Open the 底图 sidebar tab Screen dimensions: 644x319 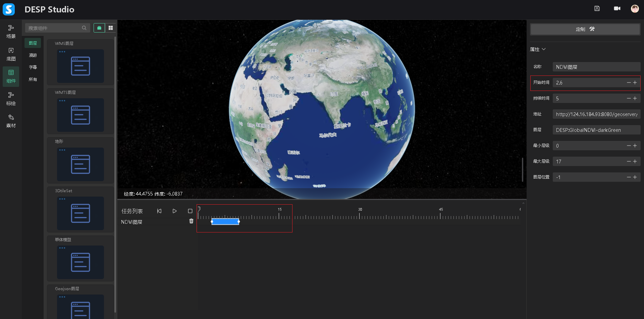click(11, 54)
